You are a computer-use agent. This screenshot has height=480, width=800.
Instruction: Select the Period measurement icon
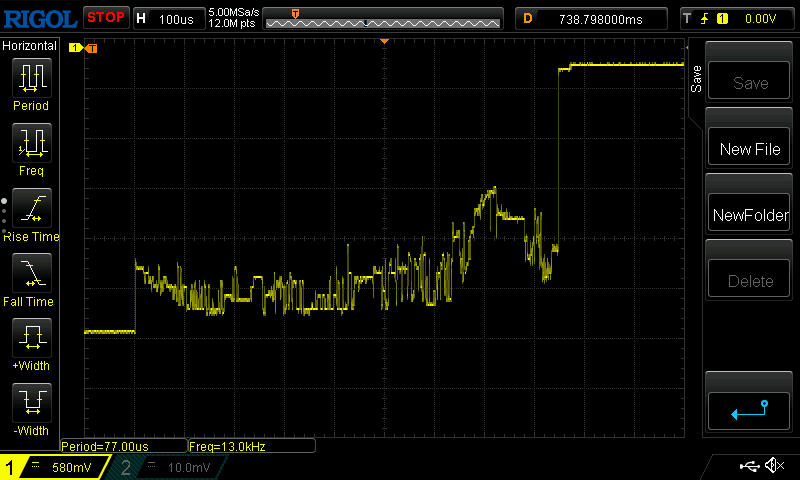[x=31, y=80]
